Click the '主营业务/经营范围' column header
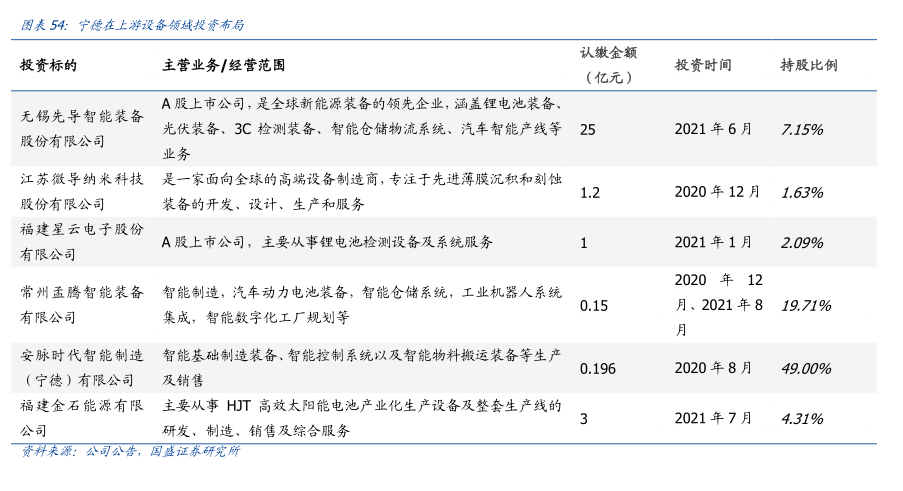 click(223, 65)
